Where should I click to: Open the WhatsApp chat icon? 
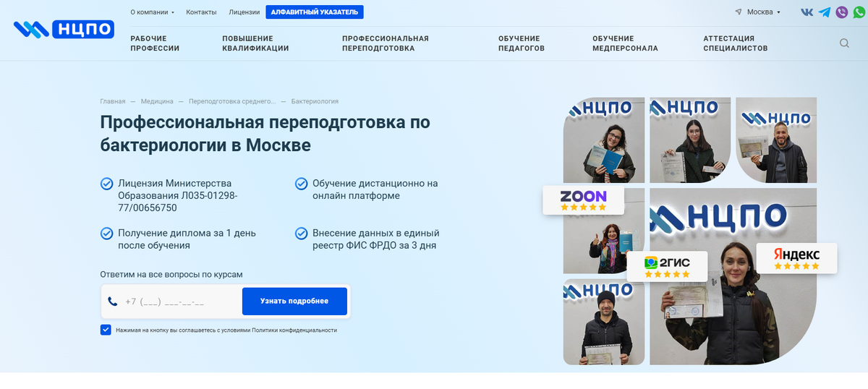pos(859,12)
